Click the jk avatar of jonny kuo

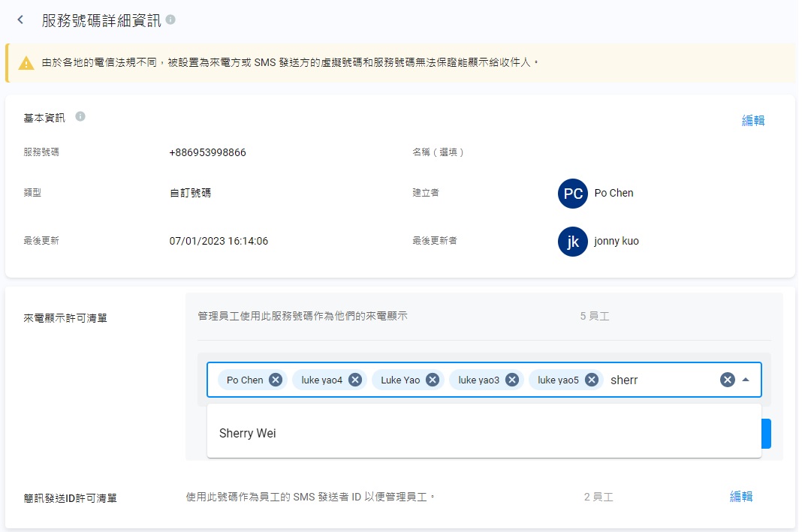coord(572,242)
